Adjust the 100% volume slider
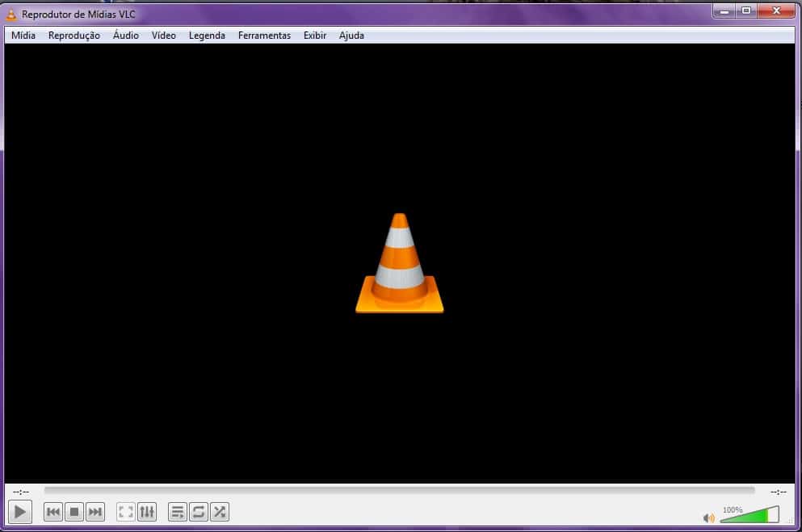 (750, 514)
